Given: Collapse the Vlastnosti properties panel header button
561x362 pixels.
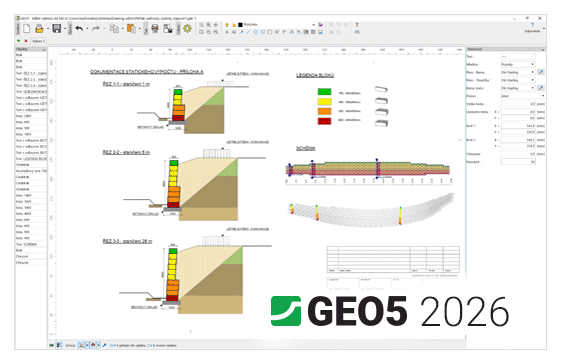Looking at the screenshot, I should click(543, 49).
